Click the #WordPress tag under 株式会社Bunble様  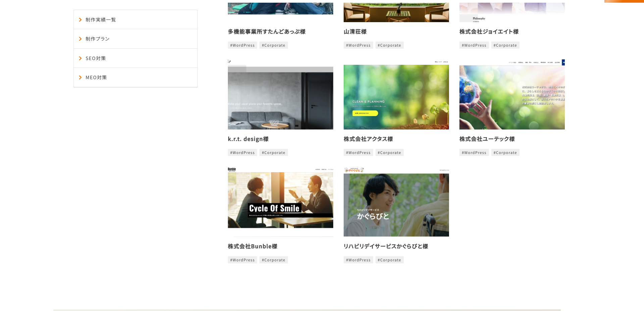click(242, 260)
